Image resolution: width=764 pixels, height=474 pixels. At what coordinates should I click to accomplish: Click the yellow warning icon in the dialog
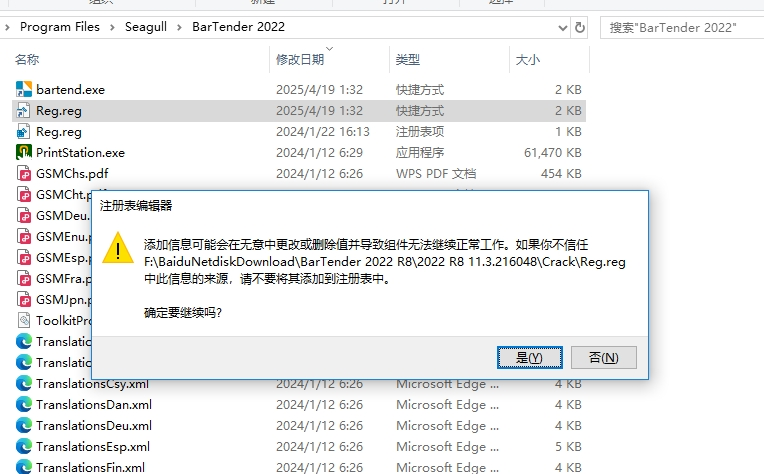pos(119,248)
